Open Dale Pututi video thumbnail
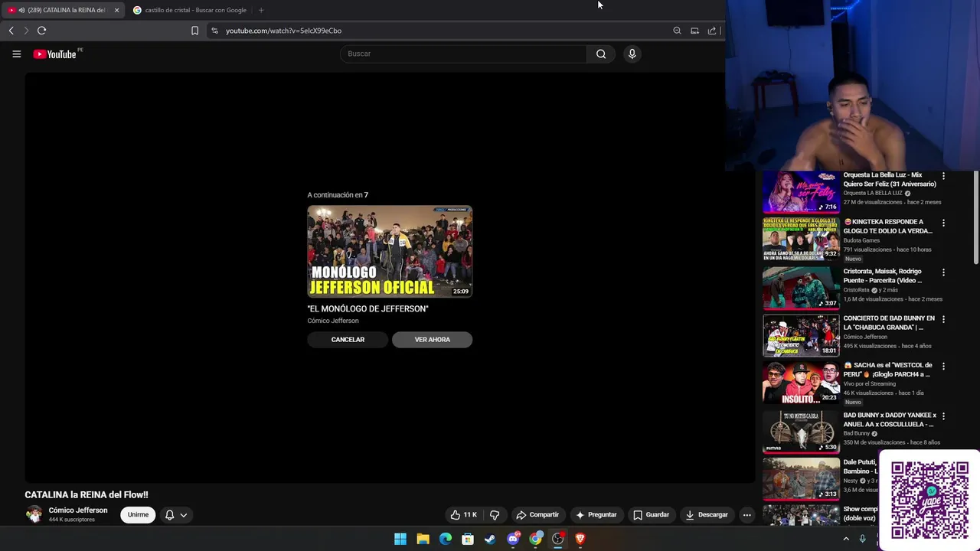Screen dimensions: 980x551 [801, 478]
